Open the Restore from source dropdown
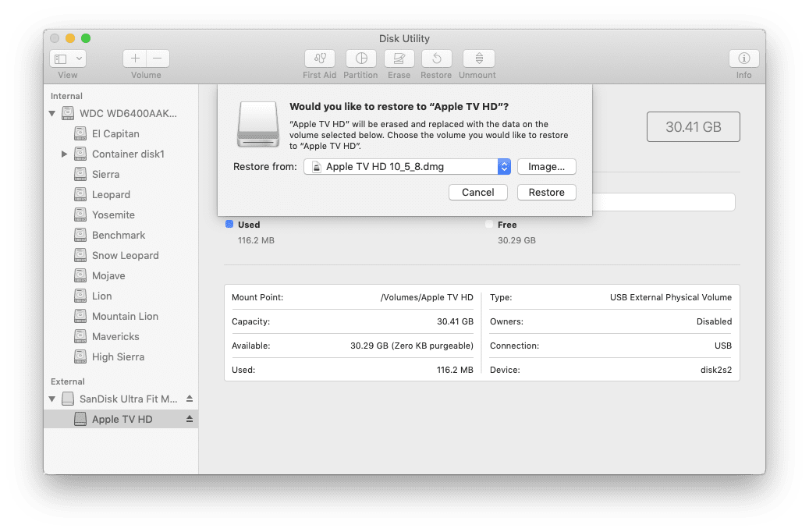Viewport: 809px width, 532px height. (504, 166)
